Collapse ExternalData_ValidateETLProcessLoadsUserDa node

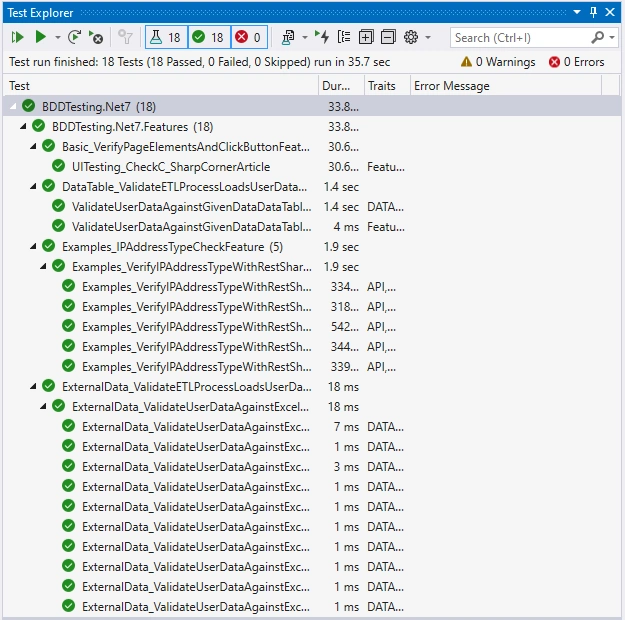click(33, 386)
